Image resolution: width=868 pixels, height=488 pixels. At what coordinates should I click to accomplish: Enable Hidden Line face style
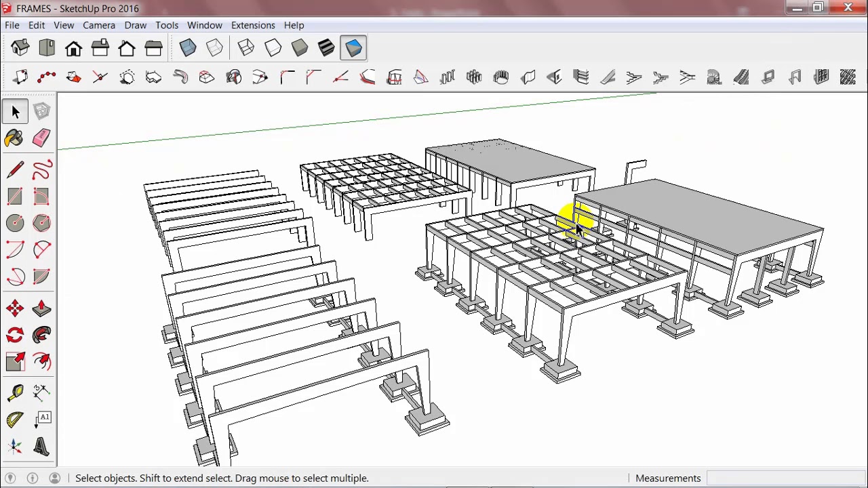(273, 48)
